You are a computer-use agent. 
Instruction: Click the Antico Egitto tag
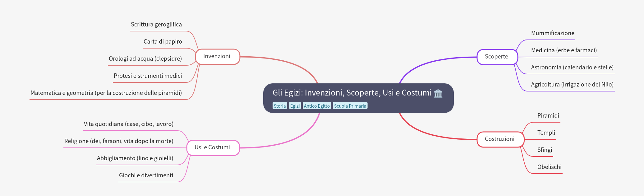(316, 106)
